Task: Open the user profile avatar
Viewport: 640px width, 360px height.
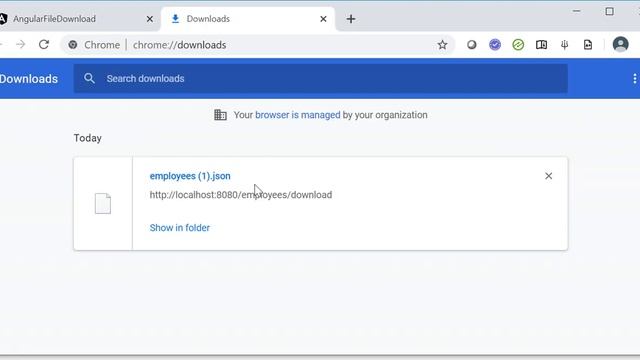Action: pyautogui.click(x=620, y=44)
